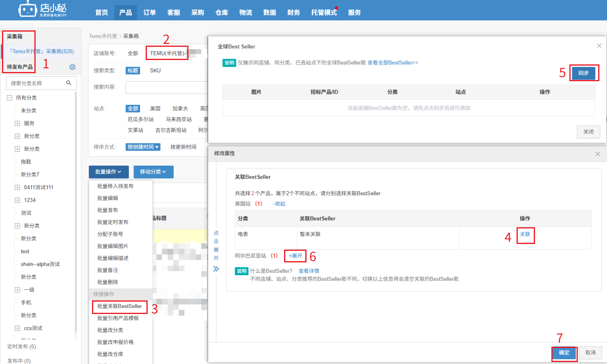The image size is (607, 364).
Task: Open 仓库 in top navigation
Action: point(222,12)
